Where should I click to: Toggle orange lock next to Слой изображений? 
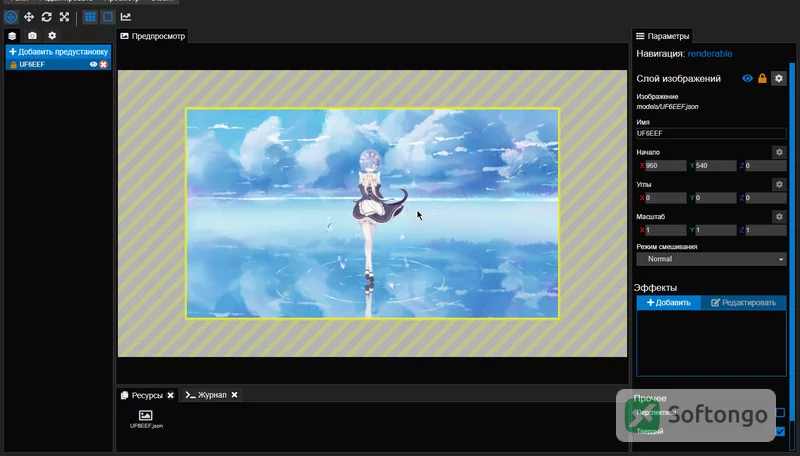coord(762,79)
